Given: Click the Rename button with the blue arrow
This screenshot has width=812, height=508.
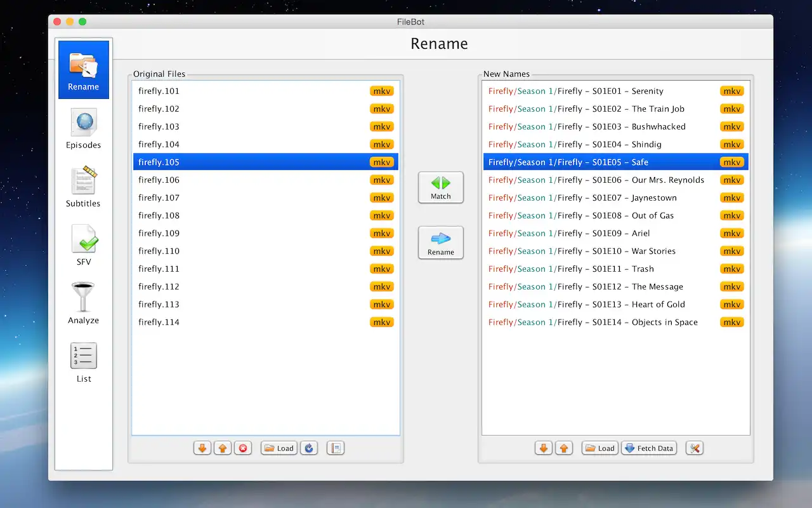Looking at the screenshot, I should 441,243.
